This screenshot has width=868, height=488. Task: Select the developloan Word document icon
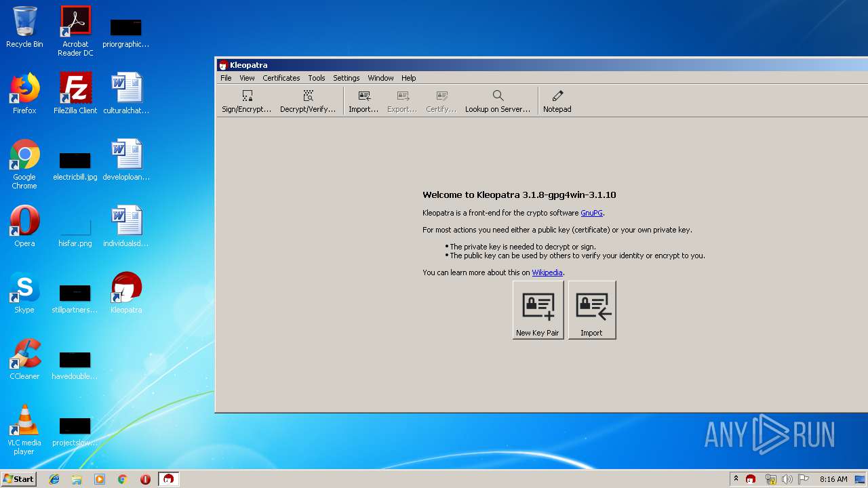tap(126, 160)
